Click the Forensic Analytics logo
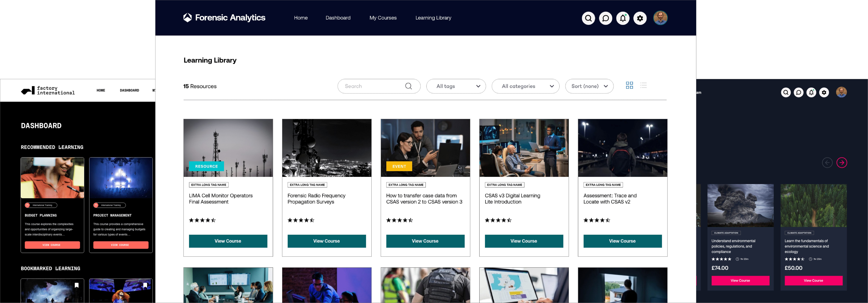This screenshot has height=303, width=868. 224,17
